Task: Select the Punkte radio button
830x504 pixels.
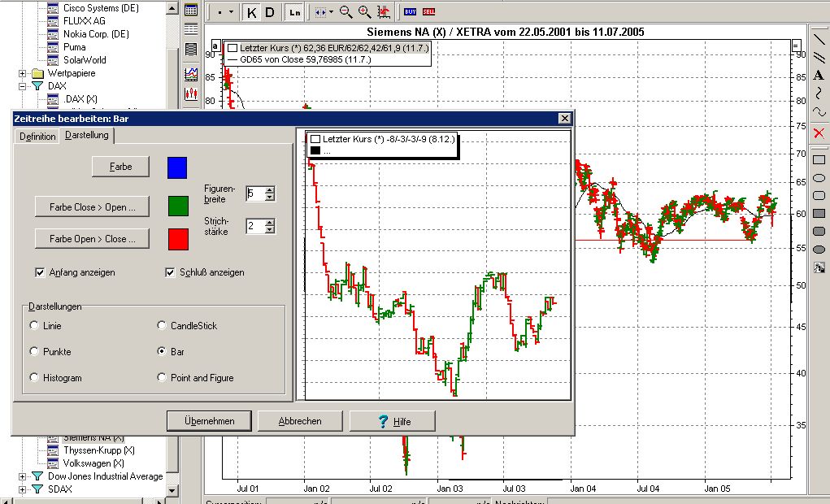Action: point(34,351)
